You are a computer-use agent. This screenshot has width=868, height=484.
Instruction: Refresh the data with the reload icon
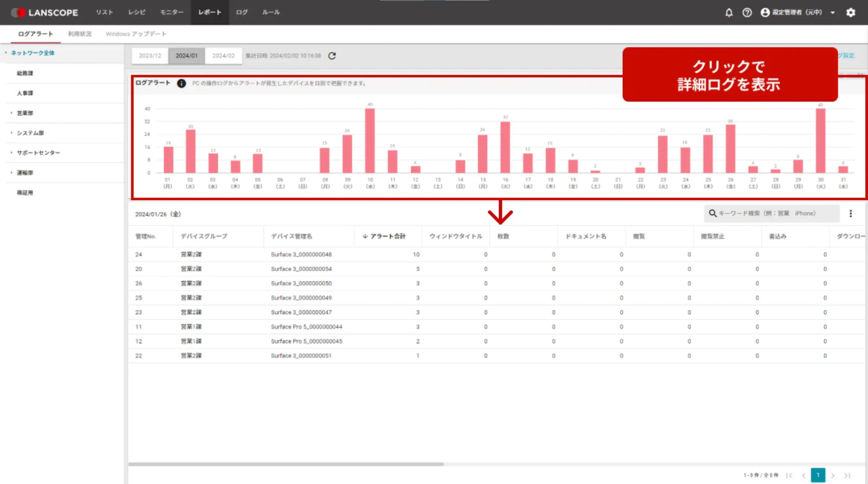click(332, 56)
